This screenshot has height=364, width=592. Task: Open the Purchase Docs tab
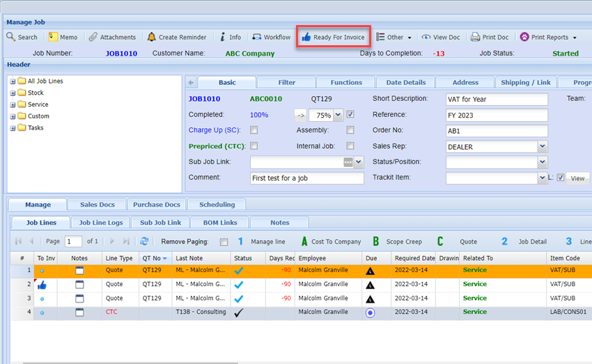[157, 205]
